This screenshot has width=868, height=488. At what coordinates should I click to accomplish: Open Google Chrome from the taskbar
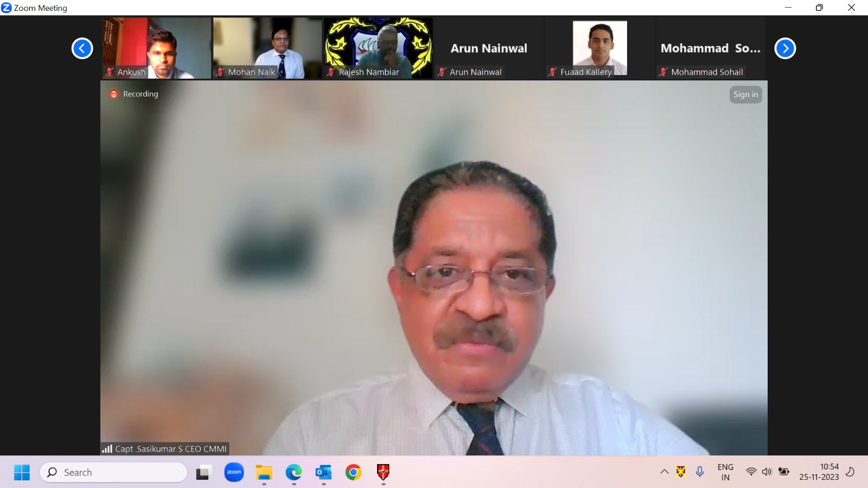click(x=353, y=472)
